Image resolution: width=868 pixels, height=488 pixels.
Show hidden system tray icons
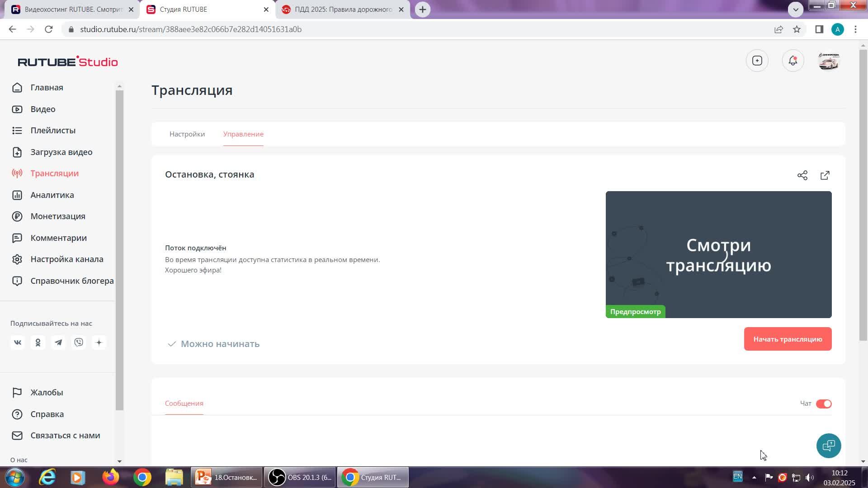point(754,477)
